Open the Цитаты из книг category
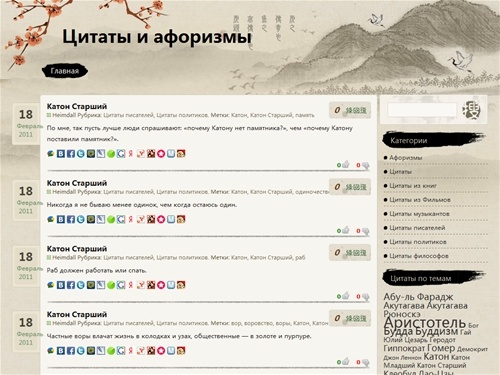The width and height of the screenshot is (500, 375). tap(413, 186)
